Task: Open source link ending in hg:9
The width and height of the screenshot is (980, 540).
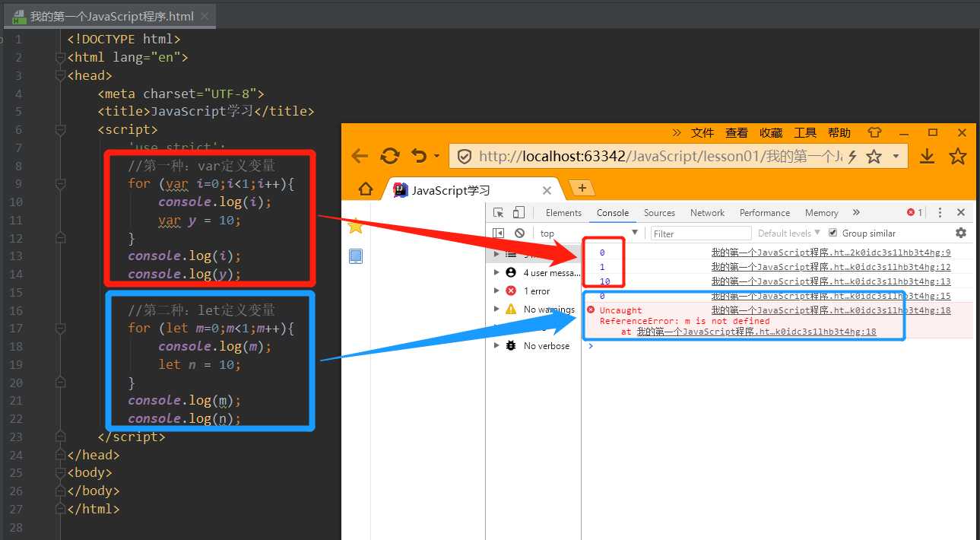Action: [x=831, y=253]
